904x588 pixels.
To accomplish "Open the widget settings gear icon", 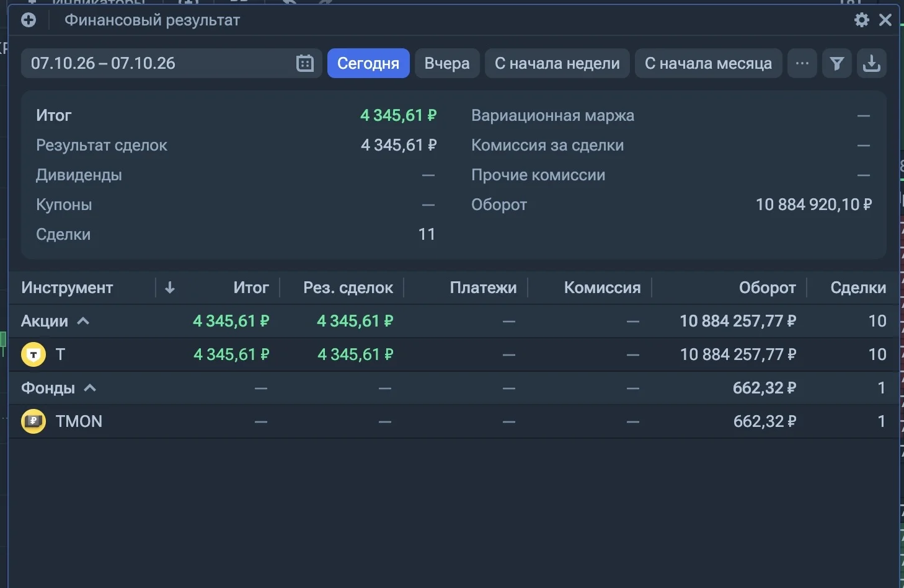I will pos(861,20).
